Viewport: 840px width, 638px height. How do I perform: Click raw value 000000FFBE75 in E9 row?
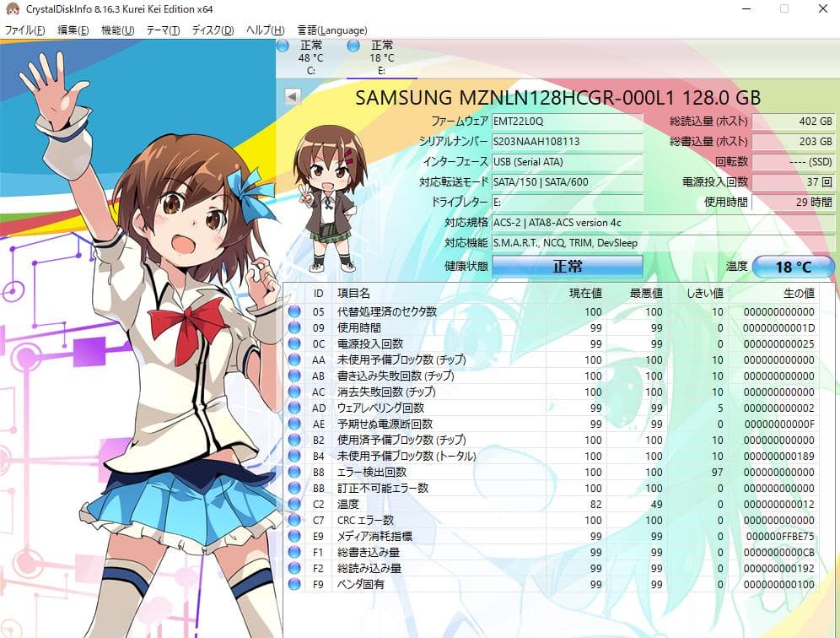tap(780, 536)
